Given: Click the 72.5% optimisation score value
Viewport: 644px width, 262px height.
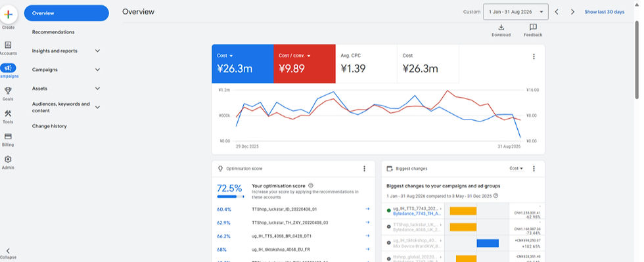Looking at the screenshot, I should point(229,188).
